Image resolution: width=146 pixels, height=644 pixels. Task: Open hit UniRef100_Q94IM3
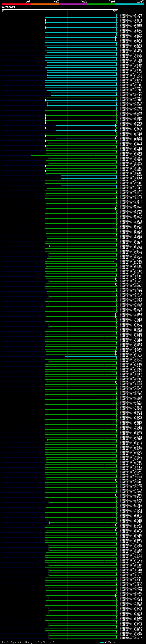pyautogui.click(x=131, y=25)
